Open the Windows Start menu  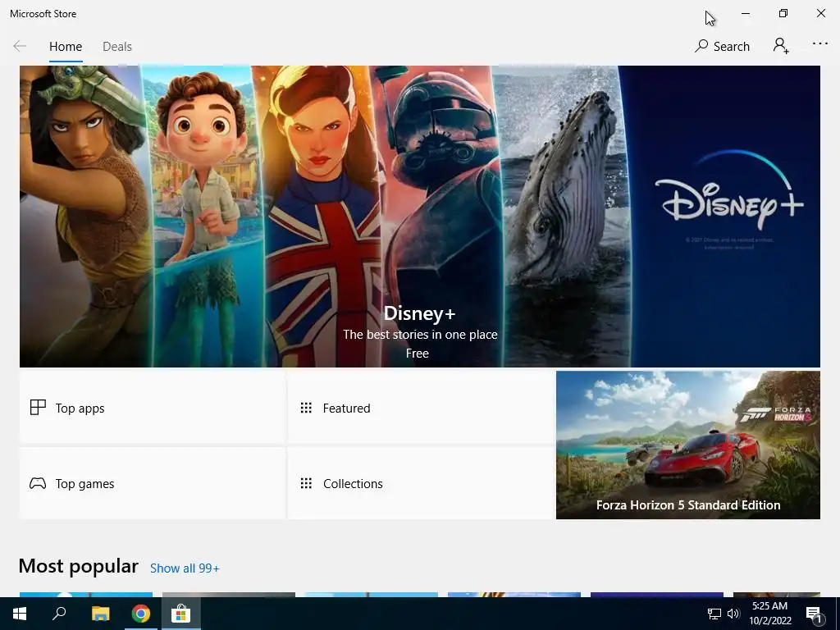(20, 614)
